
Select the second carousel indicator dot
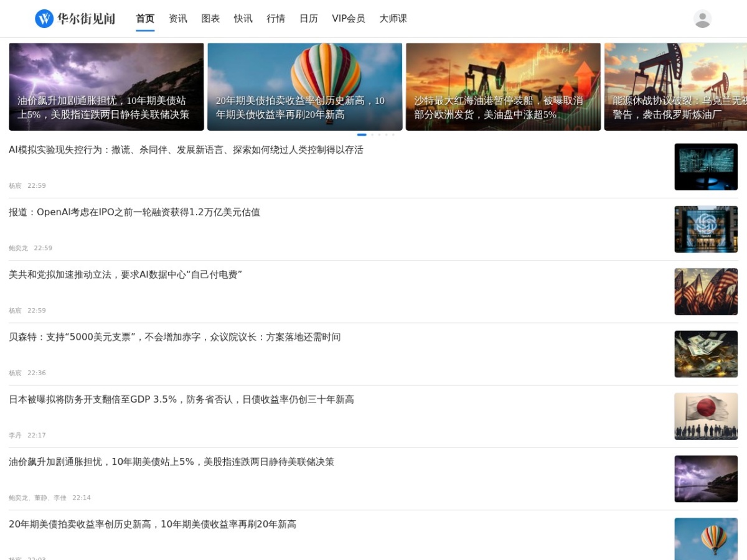click(x=372, y=134)
